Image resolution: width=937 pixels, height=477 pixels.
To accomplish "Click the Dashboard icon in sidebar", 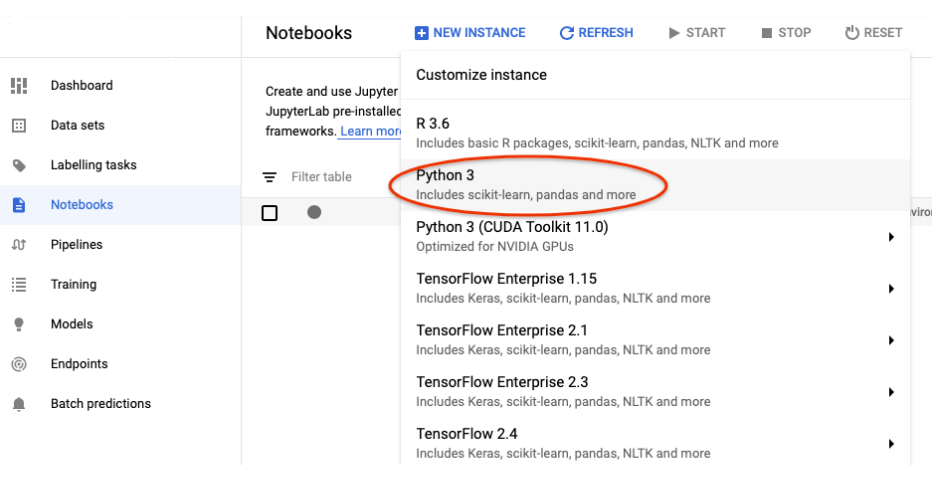I will pos(19,86).
